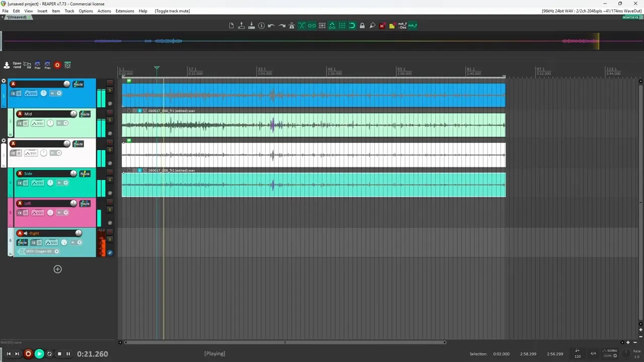Toggle ripple editing grid icon
The image size is (644, 362).
[x=322, y=26]
